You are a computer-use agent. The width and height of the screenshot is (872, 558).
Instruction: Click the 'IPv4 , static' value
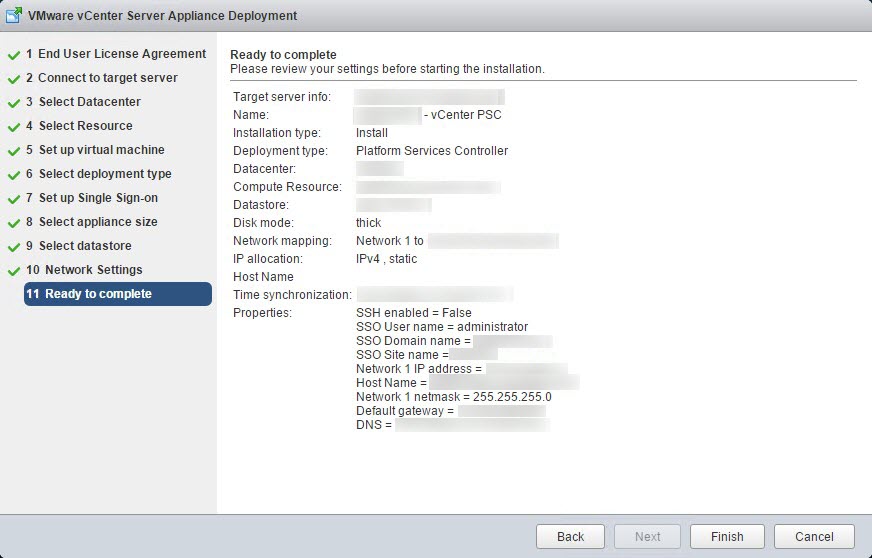[x=387, y=259]
